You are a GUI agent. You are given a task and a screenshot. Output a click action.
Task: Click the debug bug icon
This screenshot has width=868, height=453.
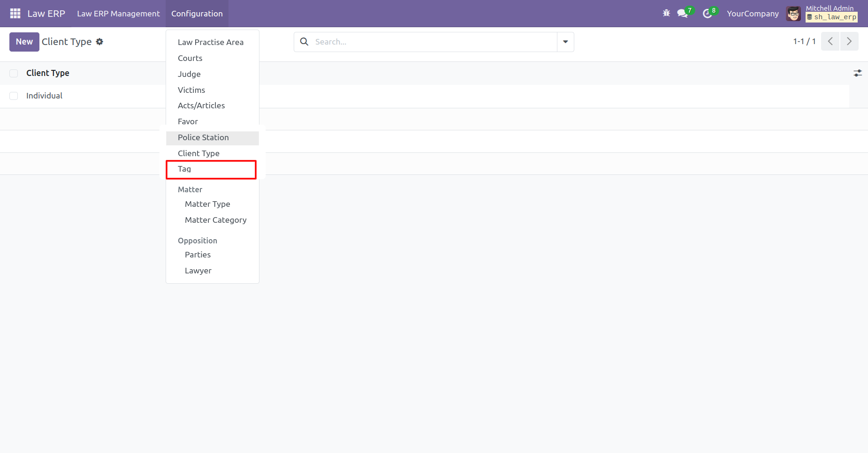click(x=666, y=14)
